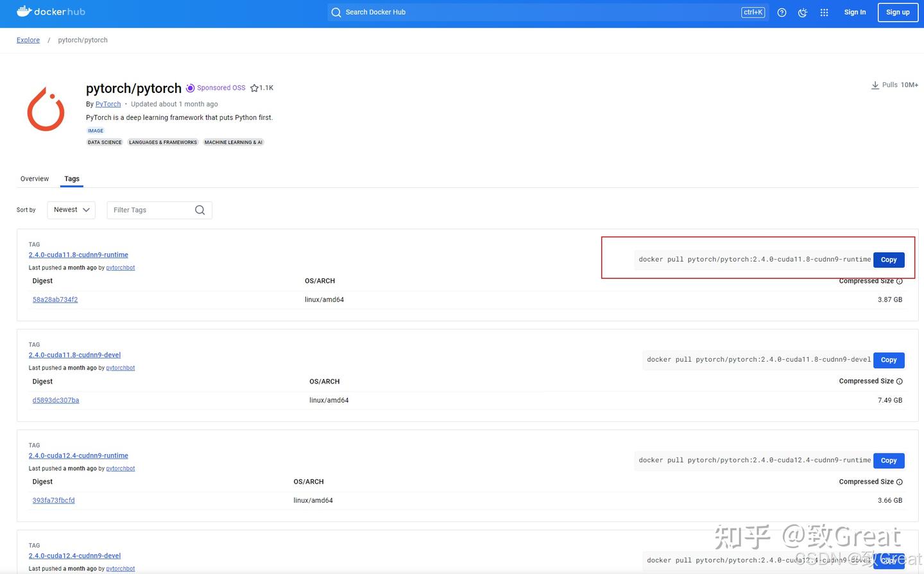Screen dimensions: 924x574
Task: Click the 7.49 GB size value
Action: click(890, 400)
